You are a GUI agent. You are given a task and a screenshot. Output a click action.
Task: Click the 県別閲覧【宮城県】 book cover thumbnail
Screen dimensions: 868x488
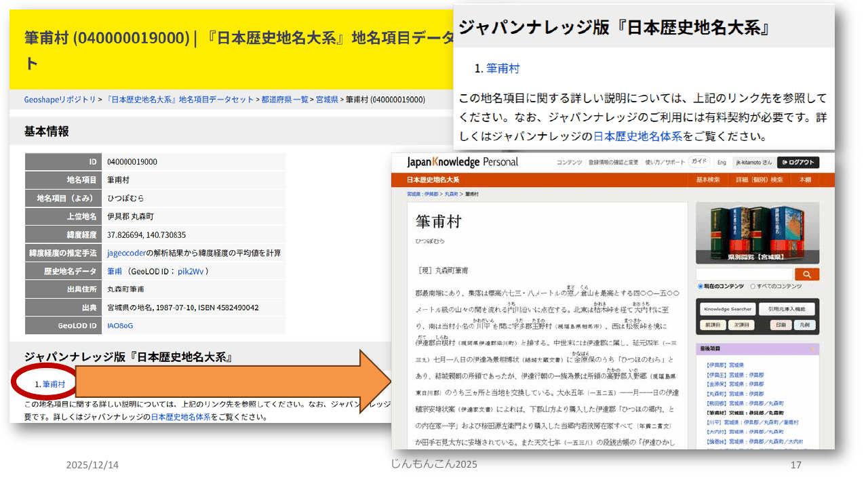coord(757,235)
